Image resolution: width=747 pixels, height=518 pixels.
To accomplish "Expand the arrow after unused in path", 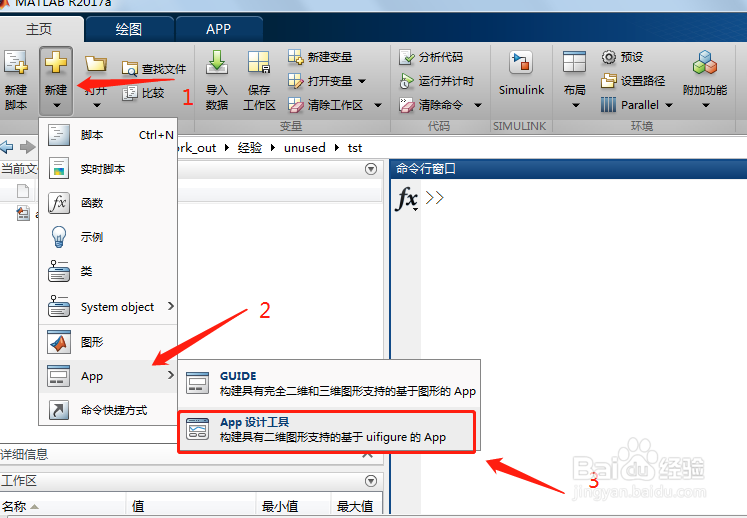I will [337, 148].
